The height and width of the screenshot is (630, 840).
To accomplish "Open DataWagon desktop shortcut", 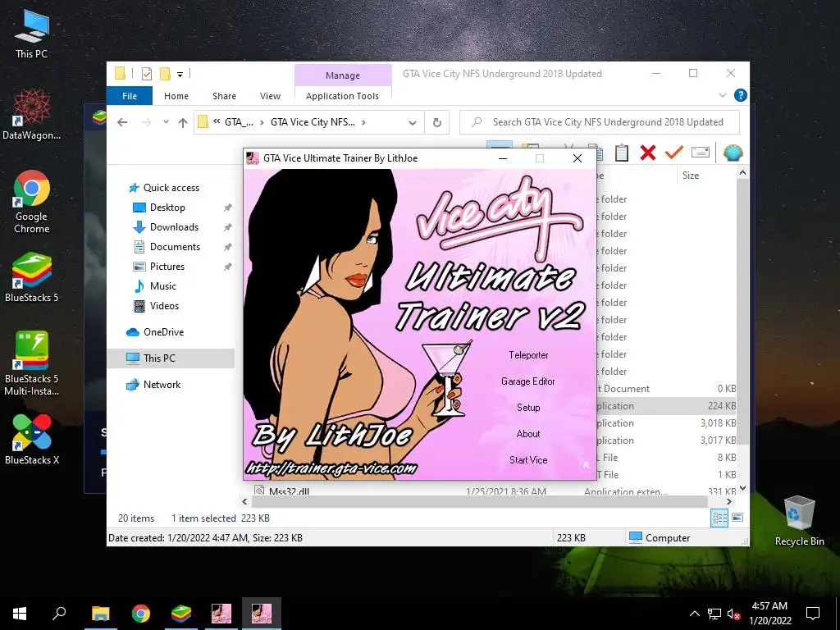I will point(32,115).
